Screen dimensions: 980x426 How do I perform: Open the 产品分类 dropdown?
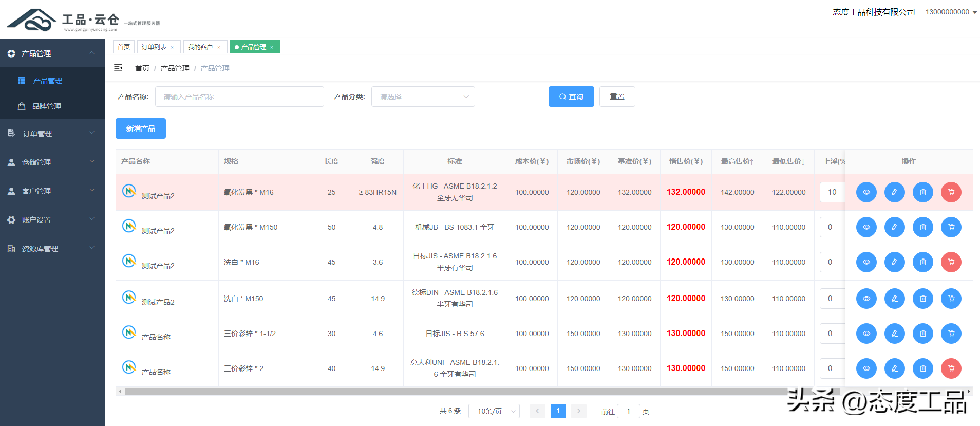(423, 97)
